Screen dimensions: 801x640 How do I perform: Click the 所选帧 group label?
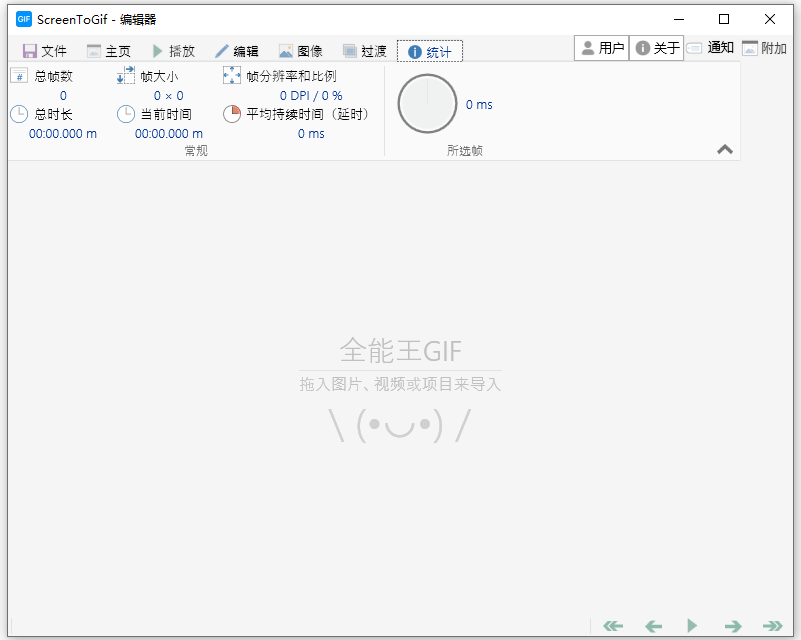tap(465, 150)
